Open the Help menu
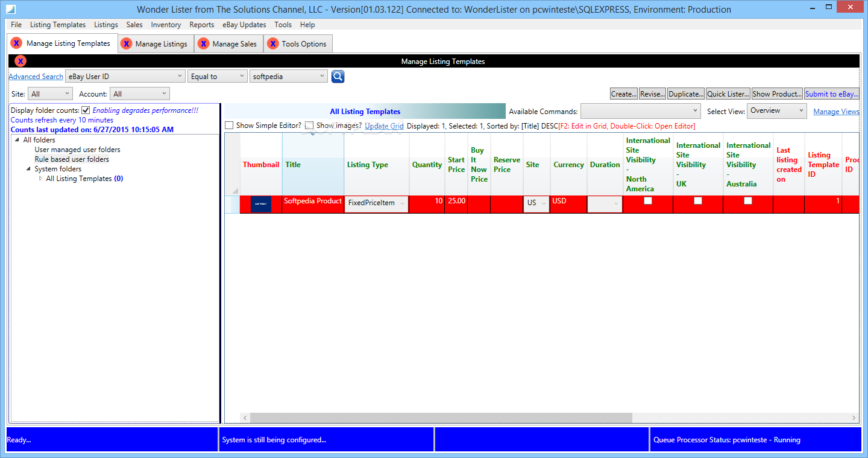Screen dimensions: 868x458 [307, 25]
